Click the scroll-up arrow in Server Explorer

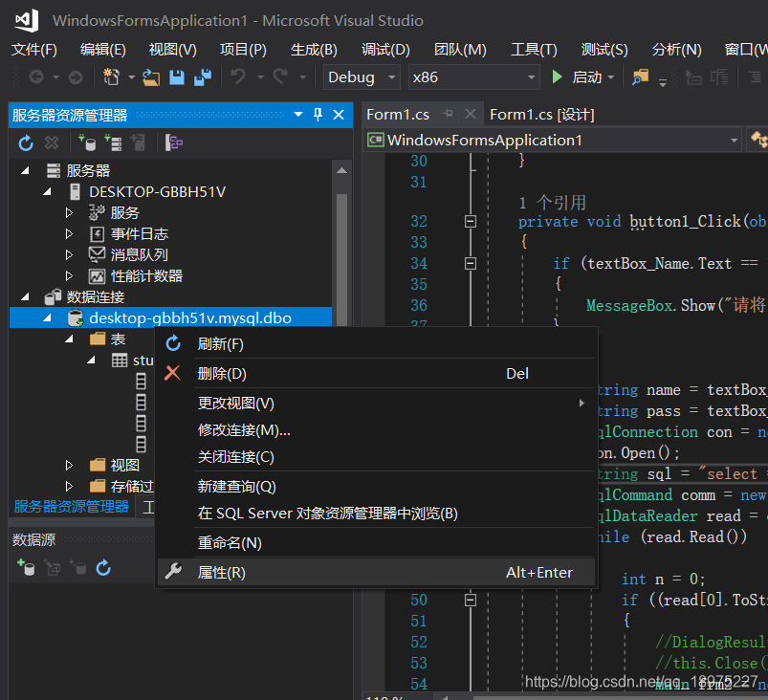pyautogui.click(x=341, y=171)
